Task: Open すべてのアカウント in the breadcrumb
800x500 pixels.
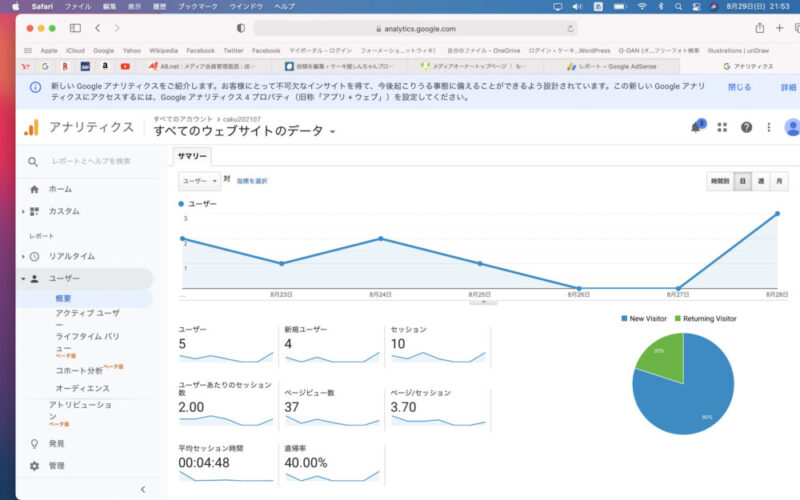Action: click(183, 119)
